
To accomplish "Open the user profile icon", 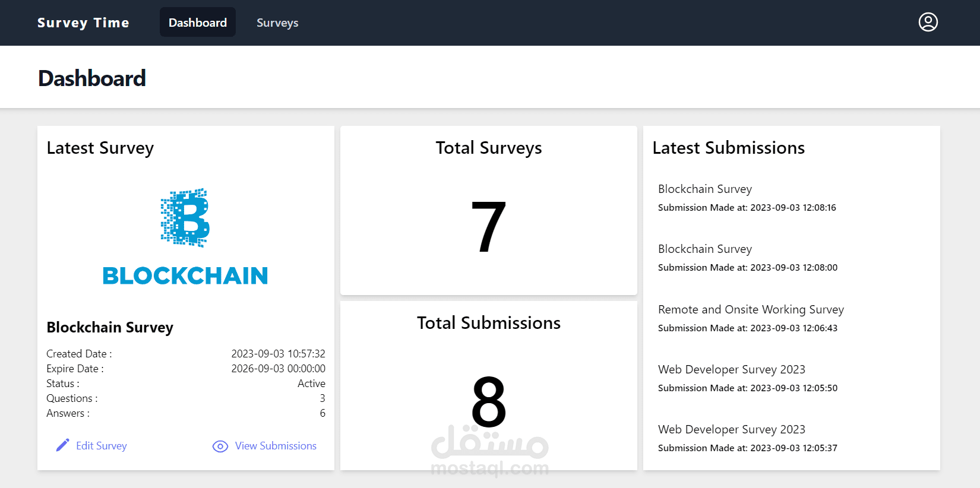I will tap(928, 22).
